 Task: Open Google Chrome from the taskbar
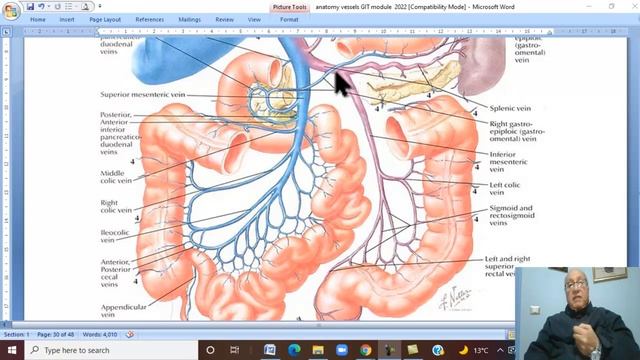click(365, 350)
